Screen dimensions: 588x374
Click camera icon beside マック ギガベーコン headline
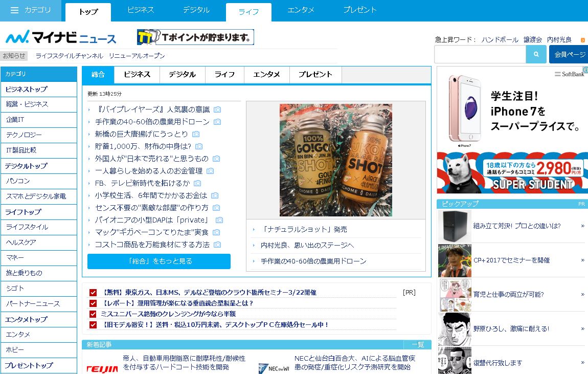[x=216, y=233]
